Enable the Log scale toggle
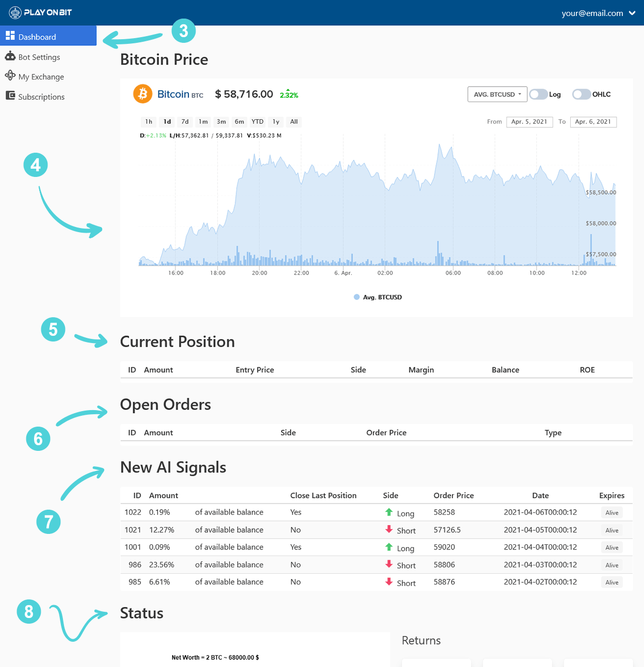This screenshot has width=644, height=667. [538, 94]
